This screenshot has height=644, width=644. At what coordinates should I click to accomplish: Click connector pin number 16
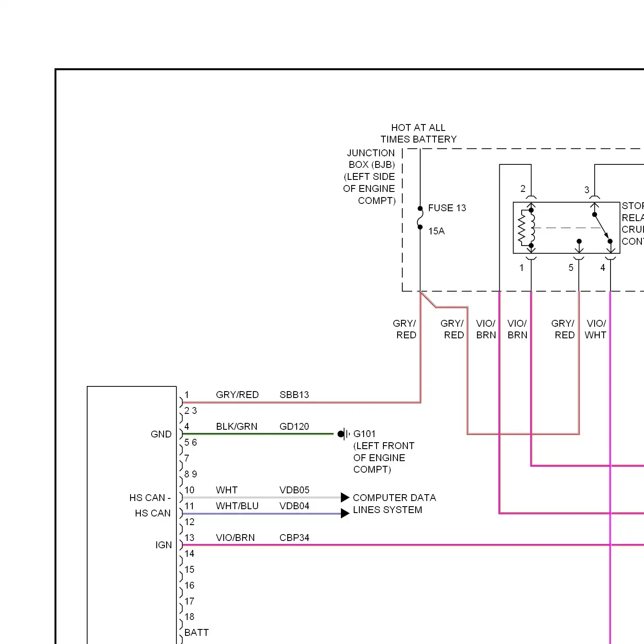click(189, 585)
